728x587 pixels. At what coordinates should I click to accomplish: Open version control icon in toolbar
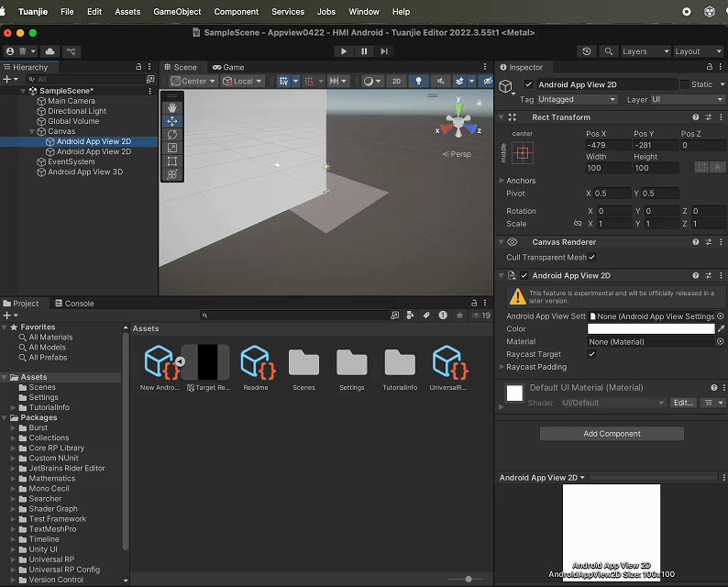pyautogui.click(x=71, y=51)
